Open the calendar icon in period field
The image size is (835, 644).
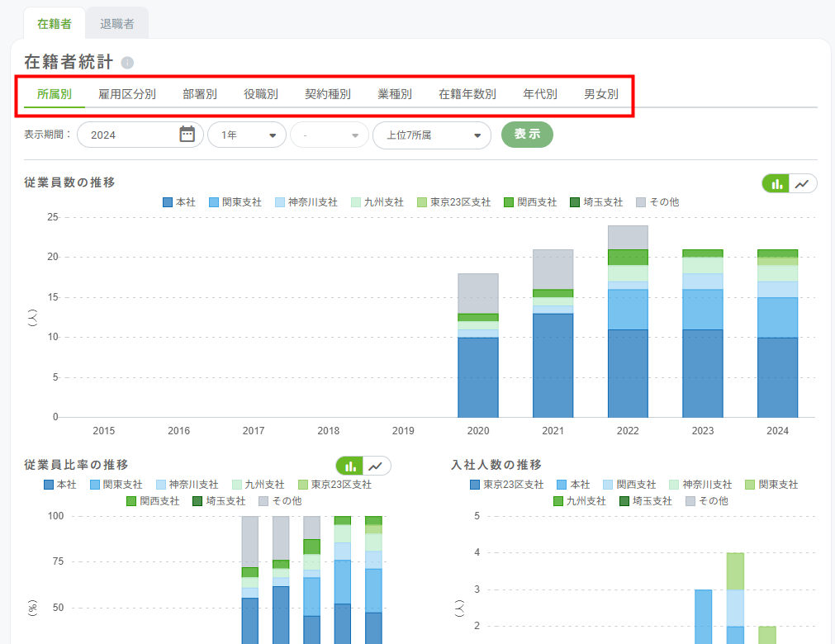click(187, 134)
